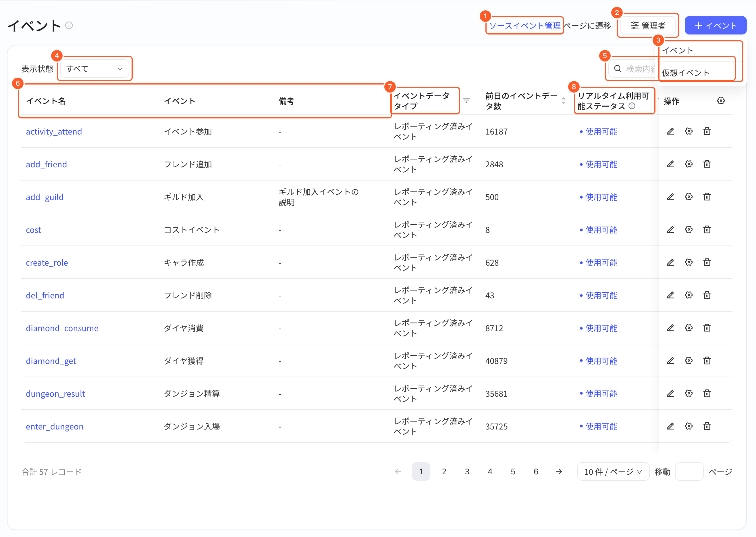The height and width of the screenshot is (537, 756).
Task: Open the activity_attend event link
Action: point(54,131)
